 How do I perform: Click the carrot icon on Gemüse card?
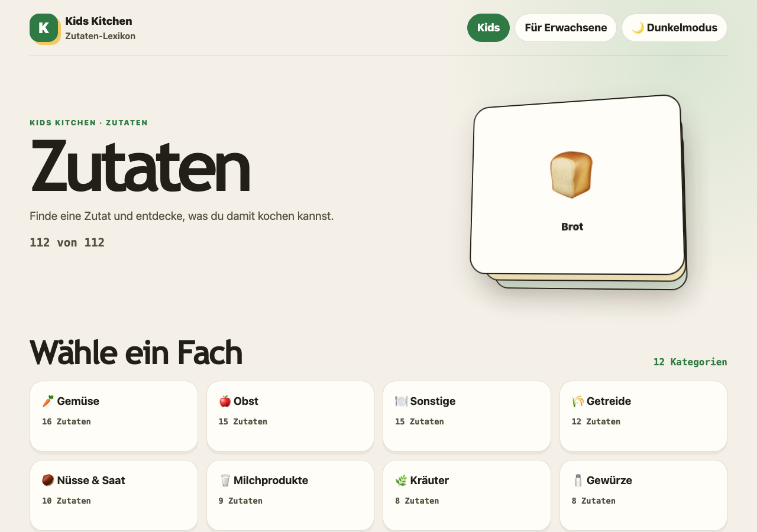[48, 401]
